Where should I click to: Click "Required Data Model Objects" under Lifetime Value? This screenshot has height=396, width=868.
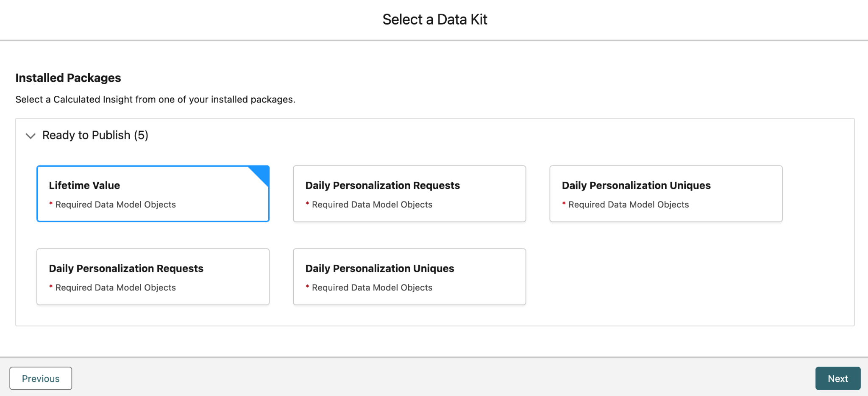(115, 205)
